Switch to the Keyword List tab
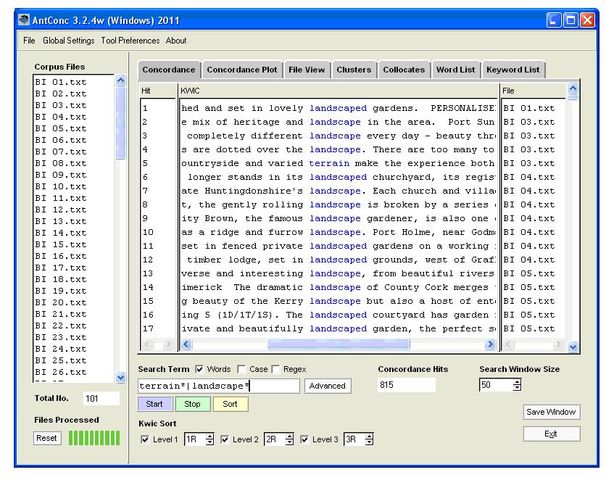Screen dimensions: 606x480 click(513, 70)
